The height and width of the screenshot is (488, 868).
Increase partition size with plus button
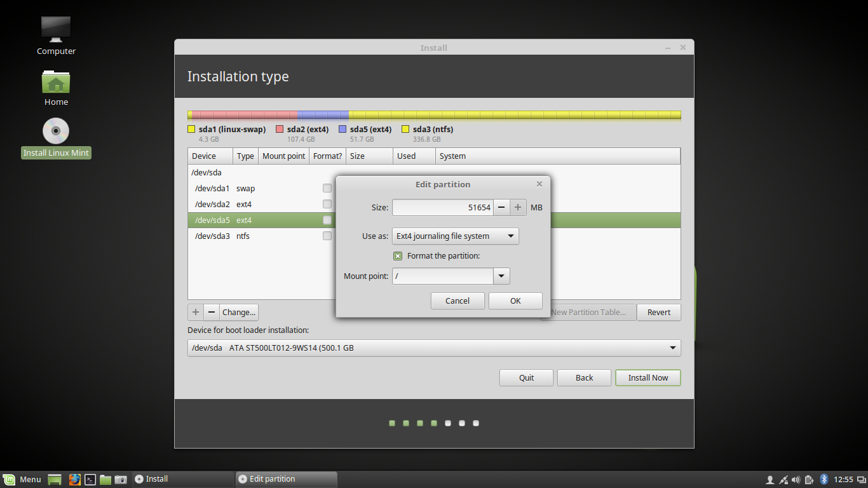pyautogui.click(x=518, y=207)
